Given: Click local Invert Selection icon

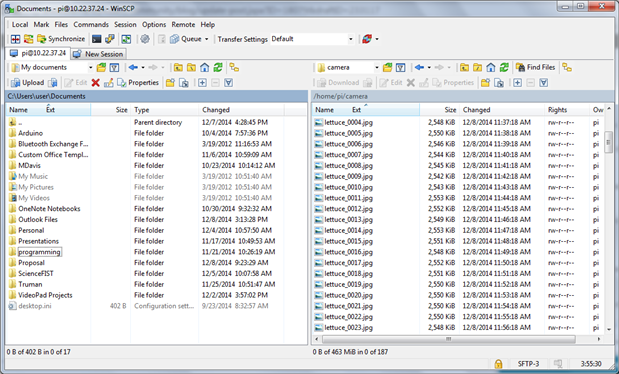Looking at the screenshot, I should 228,83.
